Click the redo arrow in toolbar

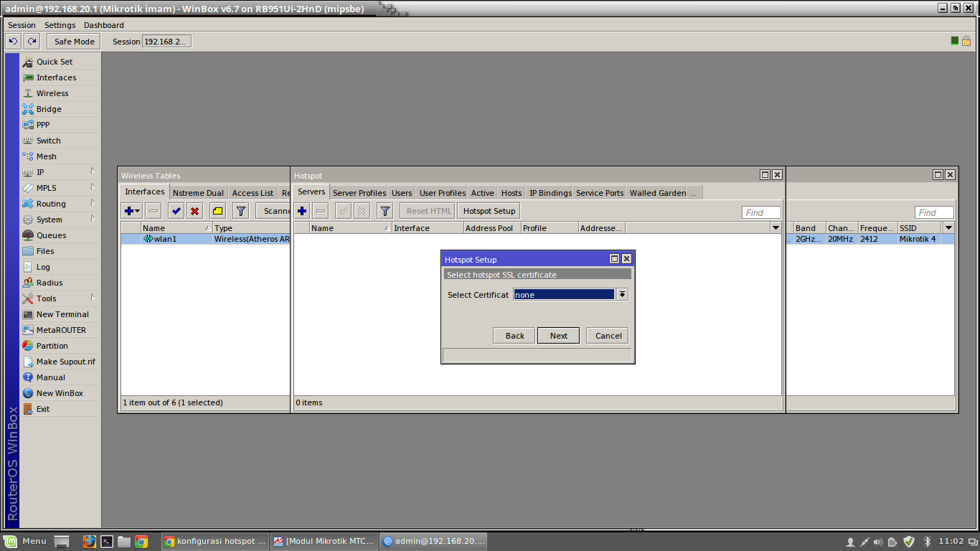pos(32,42)
